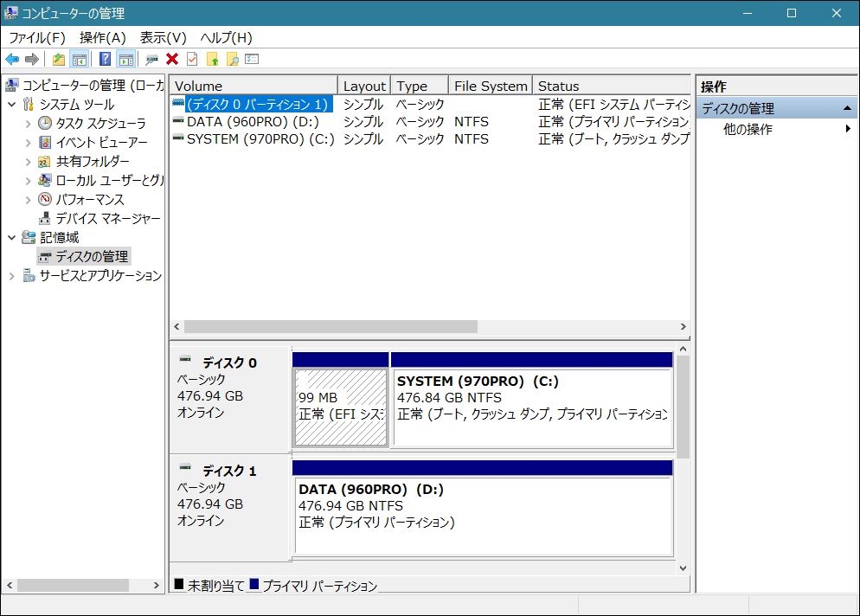Click the yellow page with green arrow icon
Screen dimensions: 860x616
point(212,59)
